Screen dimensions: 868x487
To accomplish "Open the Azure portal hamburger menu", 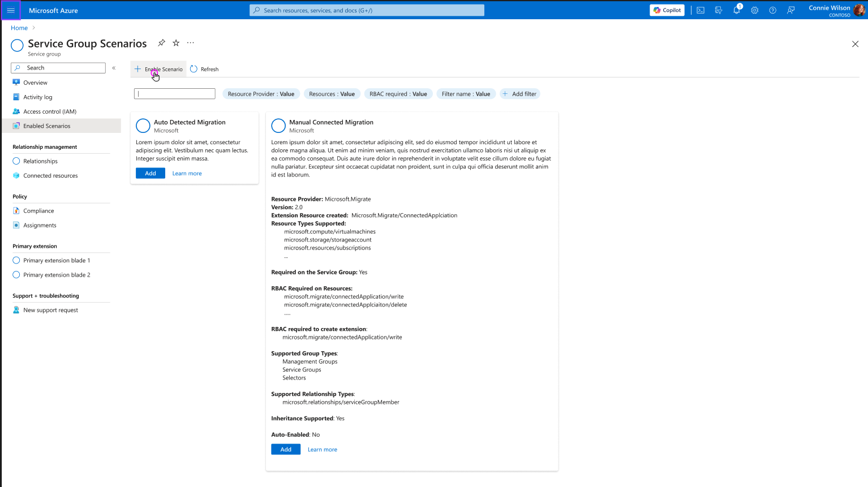I will tap(11, 10).
